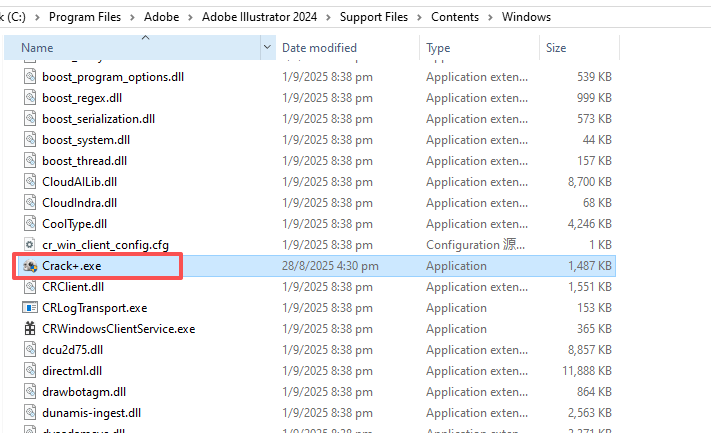Sort files by Size column header
The width and height of the screenshot is (711, 433).
tap(556, 48)
